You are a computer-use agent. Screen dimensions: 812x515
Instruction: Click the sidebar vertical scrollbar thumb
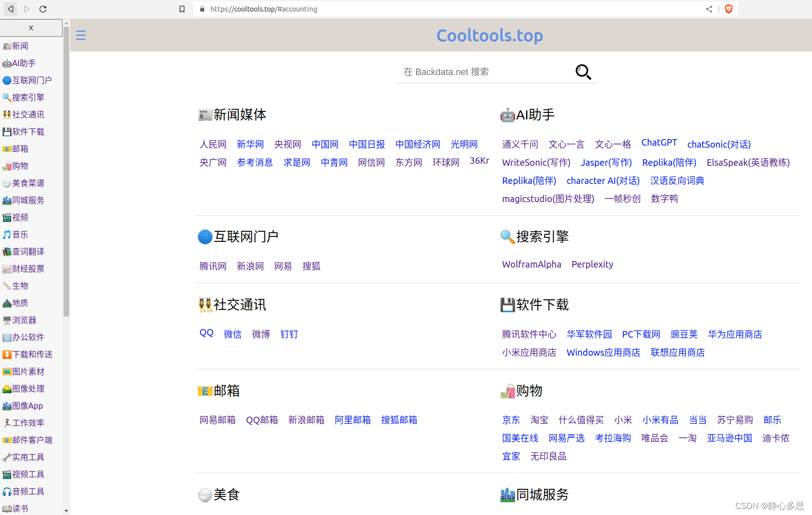coord(66,171)
